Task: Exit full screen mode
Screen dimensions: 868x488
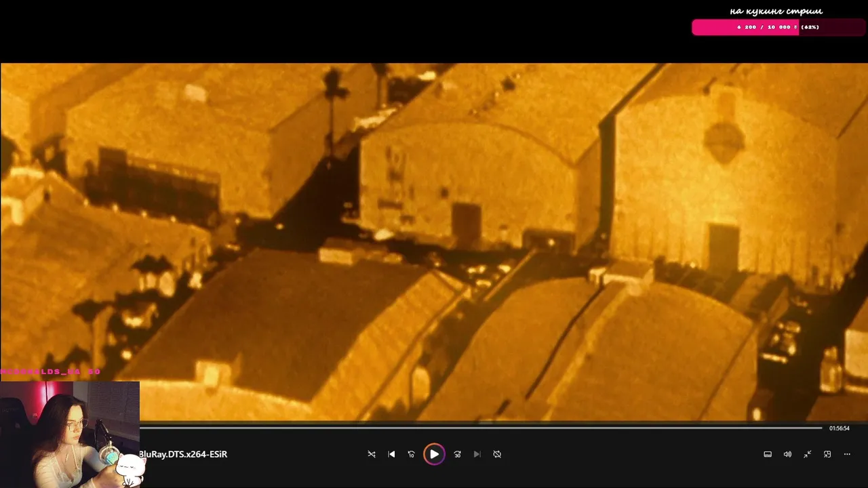Action: coord(807,454)
